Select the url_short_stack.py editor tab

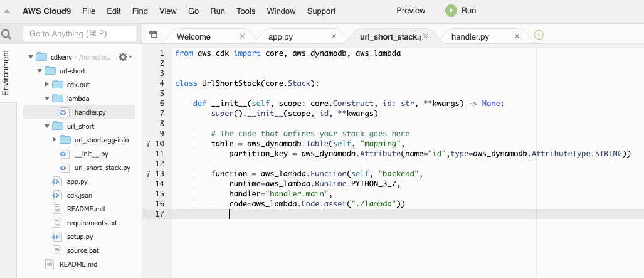point(391,36)
